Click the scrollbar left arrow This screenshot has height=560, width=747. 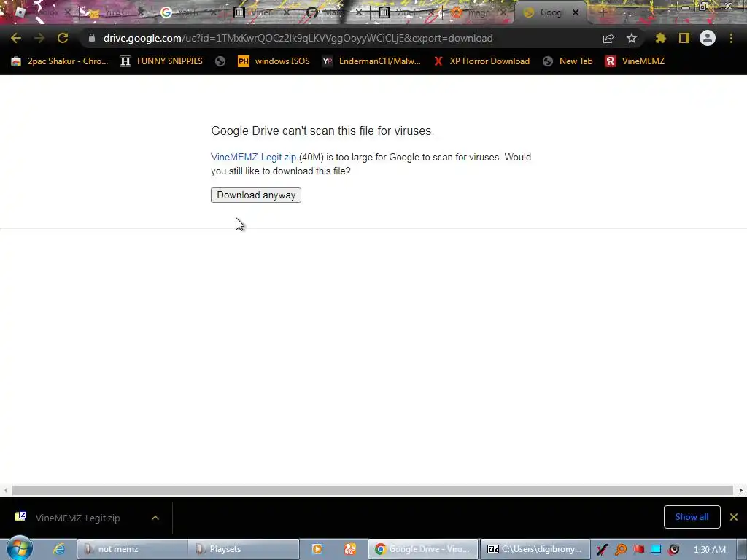[x=5, y=490]
